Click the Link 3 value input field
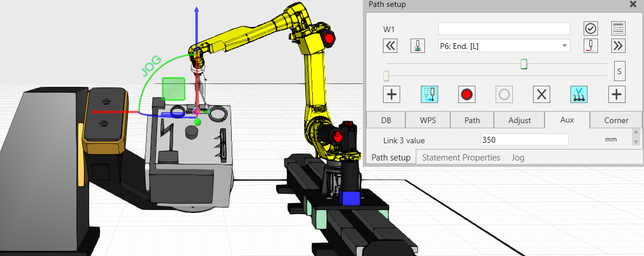The height and width of the screenshot is (256, 644). pos(524,139)
